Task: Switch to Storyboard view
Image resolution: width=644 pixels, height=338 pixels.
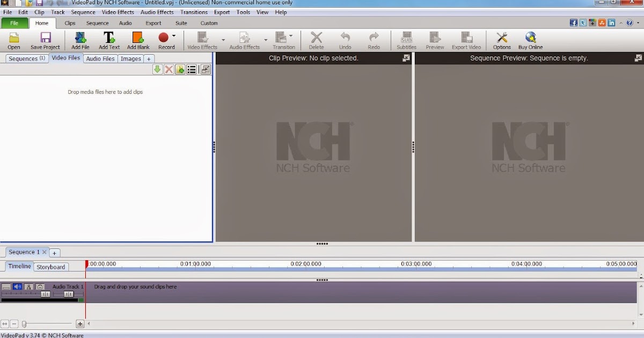Action: 51,267
